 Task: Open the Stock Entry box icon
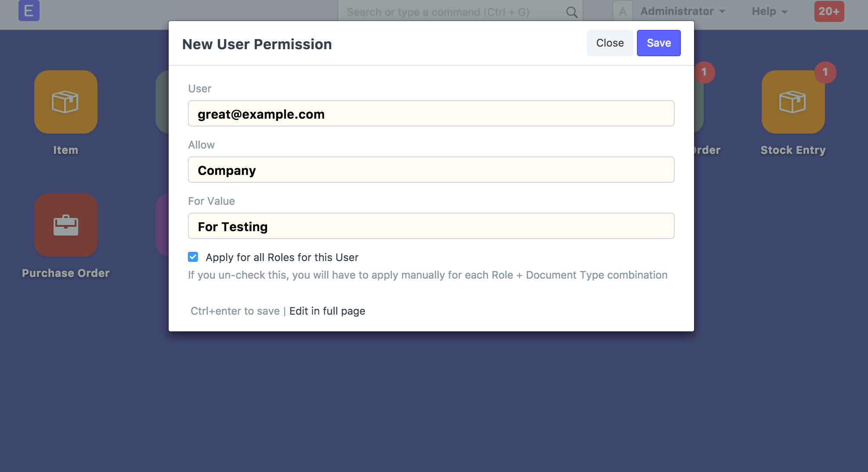(x=792, y=102)
